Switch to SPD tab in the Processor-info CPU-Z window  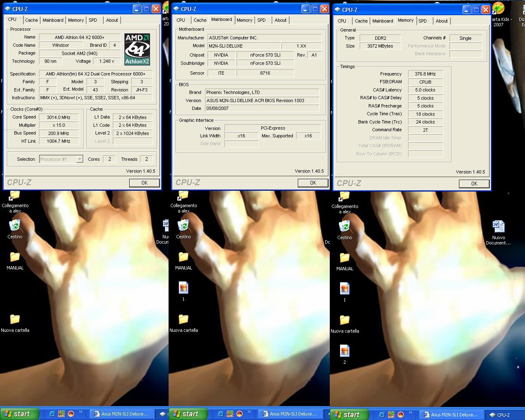pyautogui.click(x=93, y=20)
